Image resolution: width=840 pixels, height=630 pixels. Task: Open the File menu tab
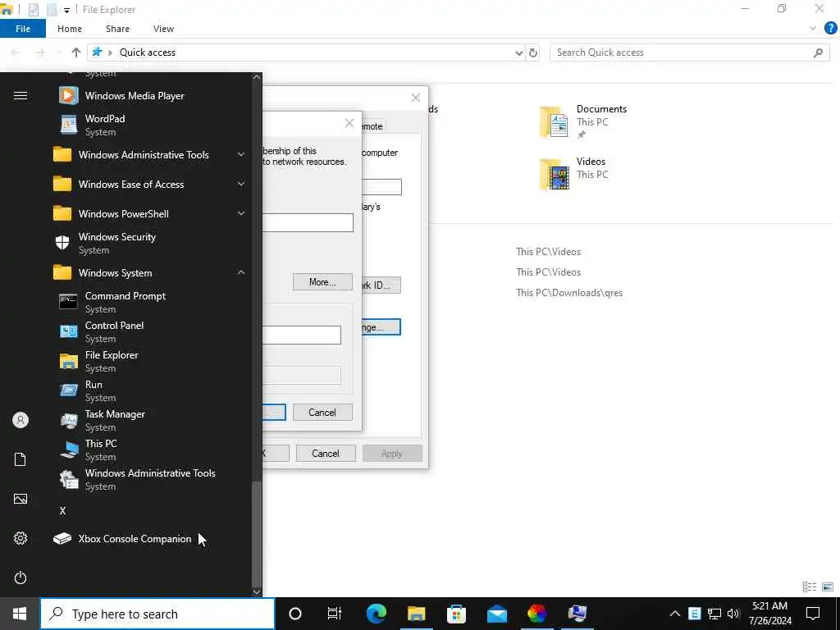[x=23, y=29]
